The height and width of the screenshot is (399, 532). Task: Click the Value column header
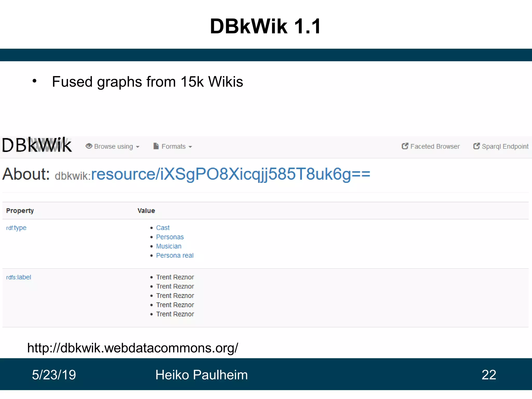tap(146, 211)
